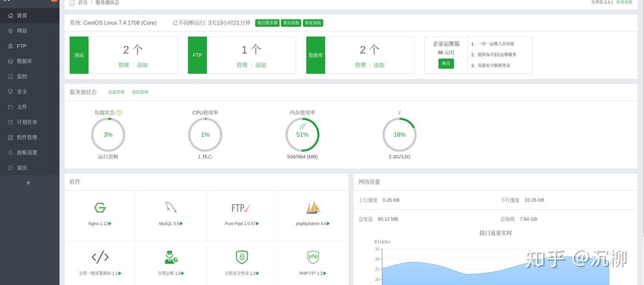Click the 重启服务器 button
Image resolution: width=644 pixels, height=285 pixels.
click(x=267, y=23)
